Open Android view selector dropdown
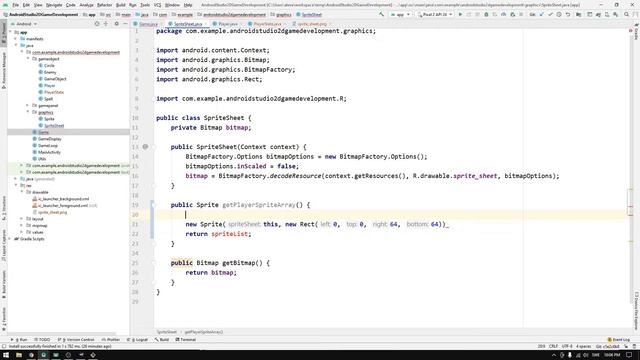The height and width of the screenshot is (360, 640). (24, 24)
